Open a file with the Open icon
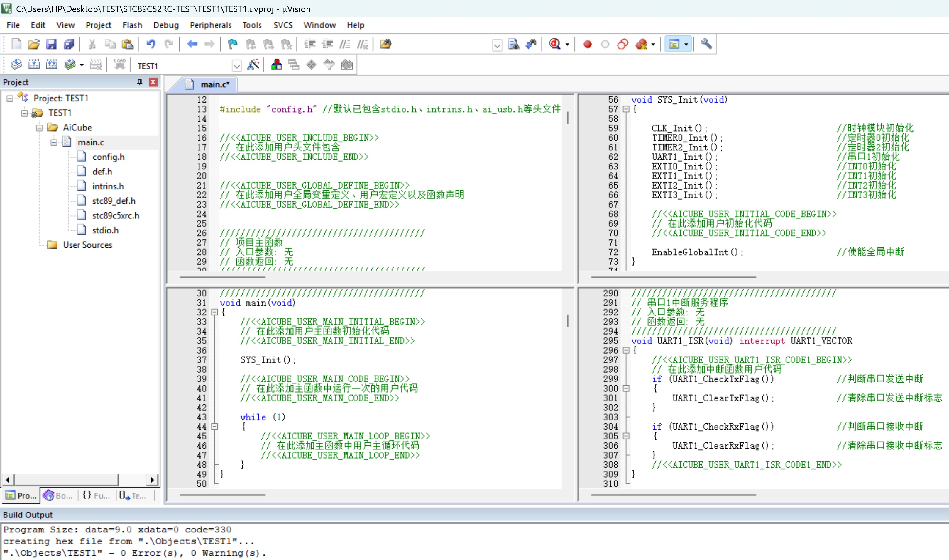The image size is (949, 560). [x=34, y=44]
